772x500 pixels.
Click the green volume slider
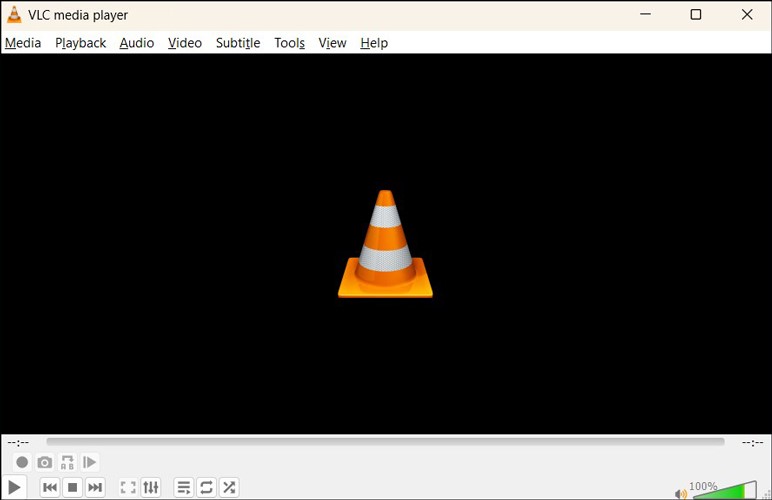[x=724, y=491]
